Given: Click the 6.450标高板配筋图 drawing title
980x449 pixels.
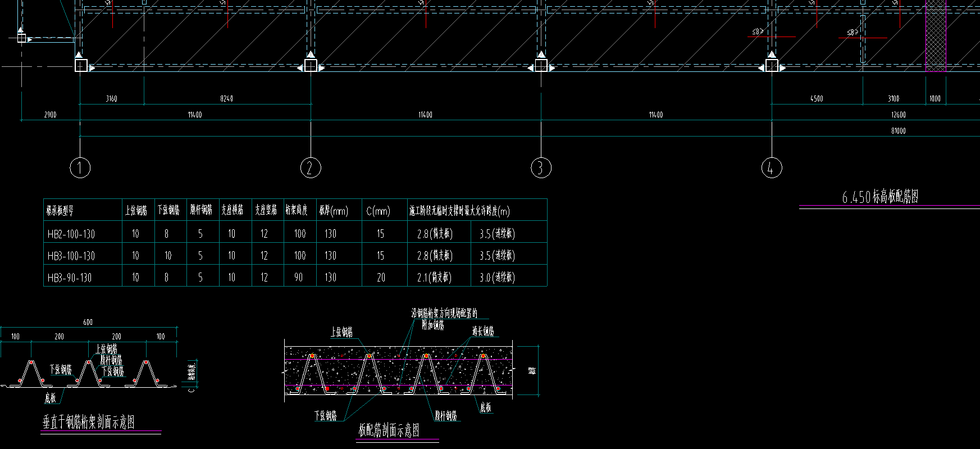Looking at the screenshot, I should pos(880,197).
